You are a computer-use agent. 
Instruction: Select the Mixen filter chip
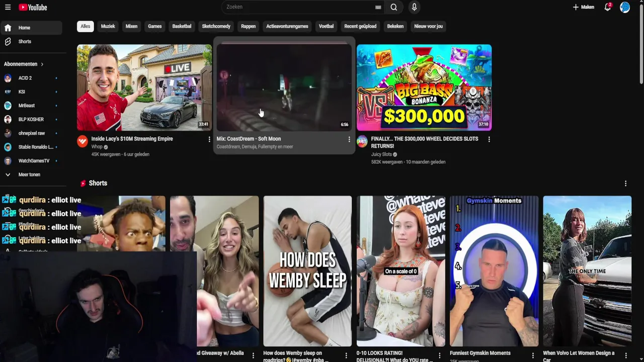131,26
